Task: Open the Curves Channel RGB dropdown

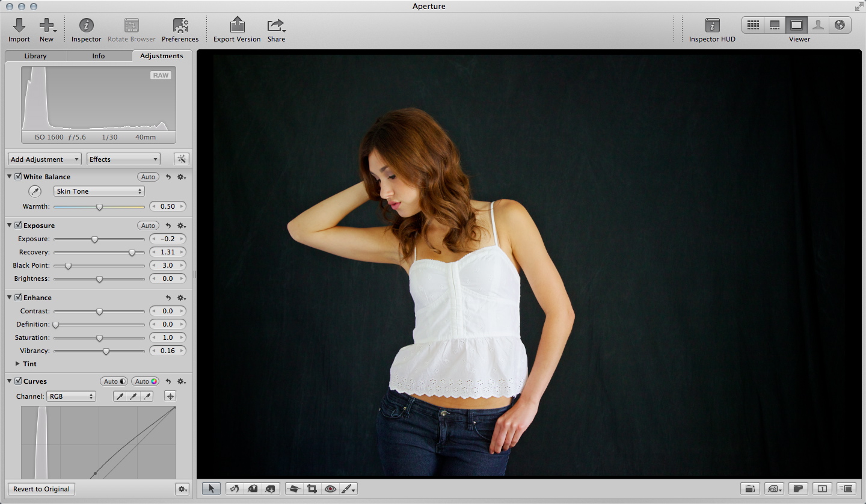Action: coord(71,396)
